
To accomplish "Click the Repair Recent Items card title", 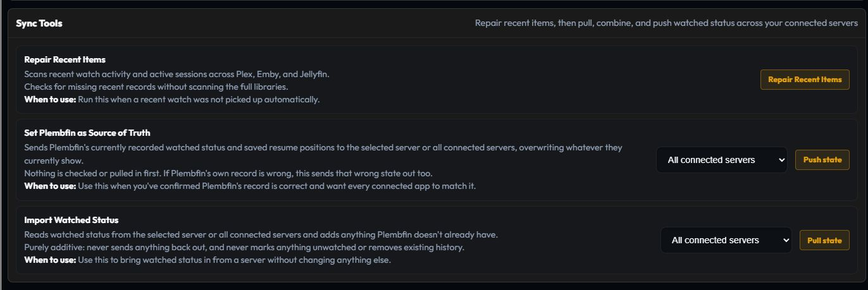I will (x=65, y=60).
